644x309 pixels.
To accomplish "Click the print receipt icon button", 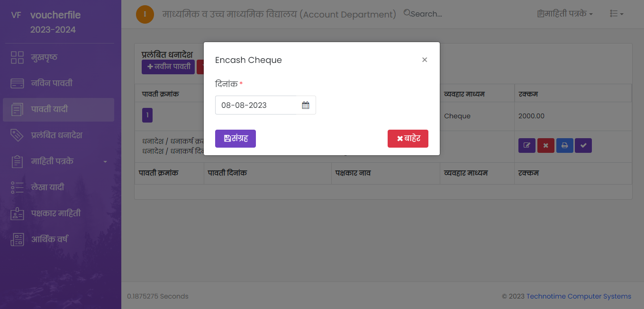I will [564, 146].
